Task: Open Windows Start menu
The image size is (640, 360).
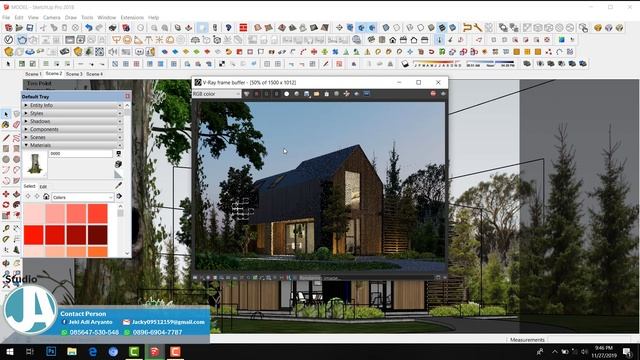Action: pyautogui.click(x=10, y=351)
